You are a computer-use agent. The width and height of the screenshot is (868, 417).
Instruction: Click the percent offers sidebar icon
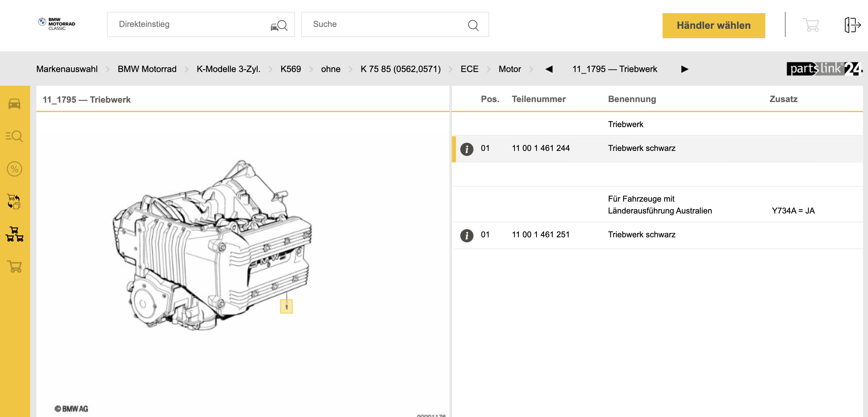click(14, 169)
